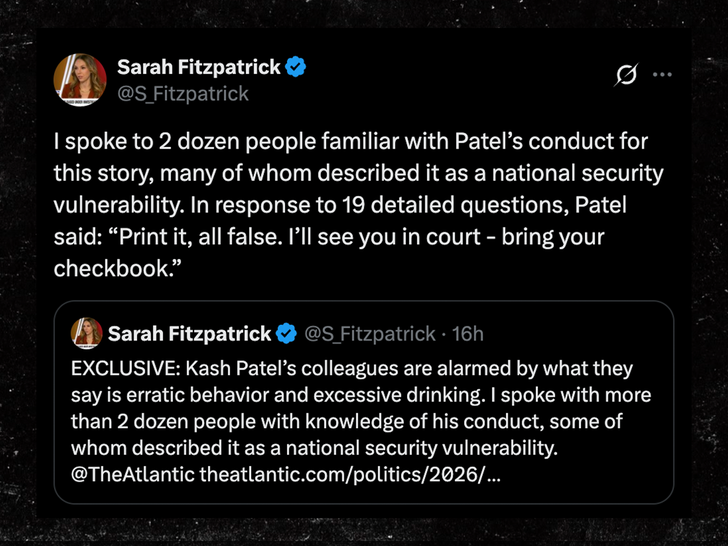728x546 pixels.
Task: Click the @S_Fitzpatrick handle under the main author name
Action: tap(183, 94)
